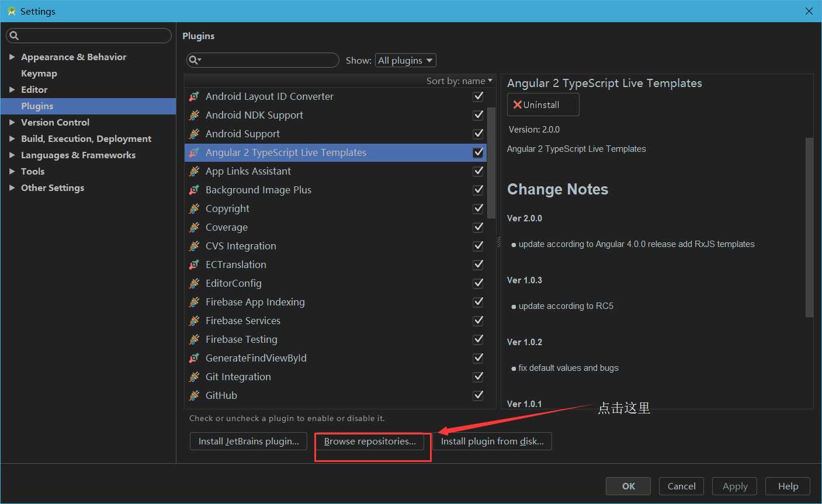
Task: Click the Uninstall plugin button
Action: click(x=543, y=105)
